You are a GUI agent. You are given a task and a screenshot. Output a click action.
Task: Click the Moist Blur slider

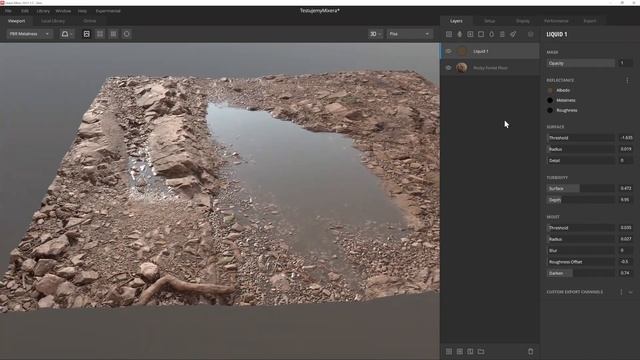point(581,251)
